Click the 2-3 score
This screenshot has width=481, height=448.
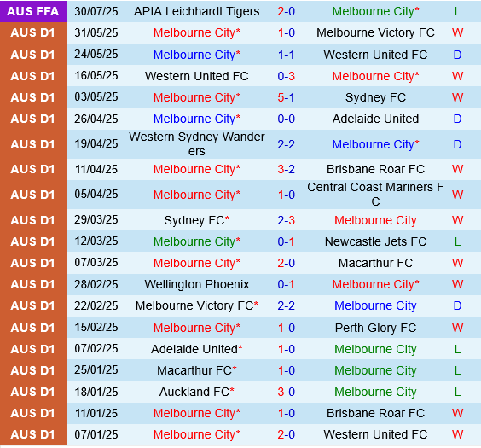286,220
